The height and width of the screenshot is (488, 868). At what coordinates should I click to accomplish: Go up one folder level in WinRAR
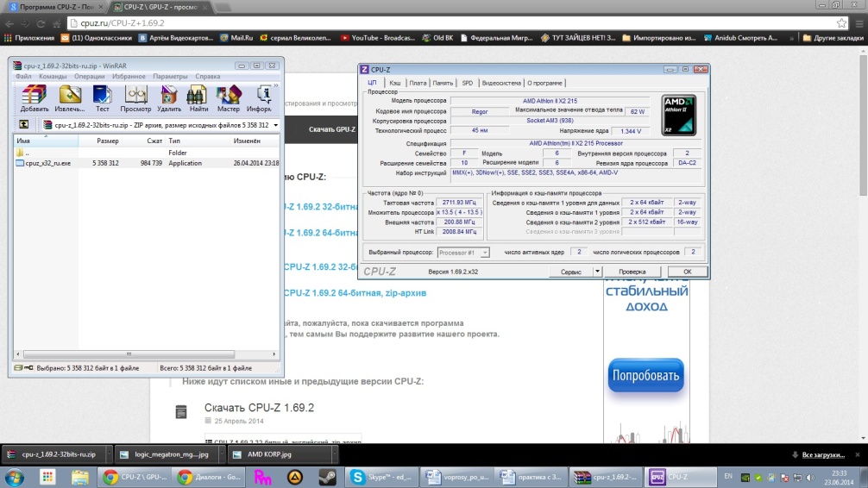click(24, 124)
